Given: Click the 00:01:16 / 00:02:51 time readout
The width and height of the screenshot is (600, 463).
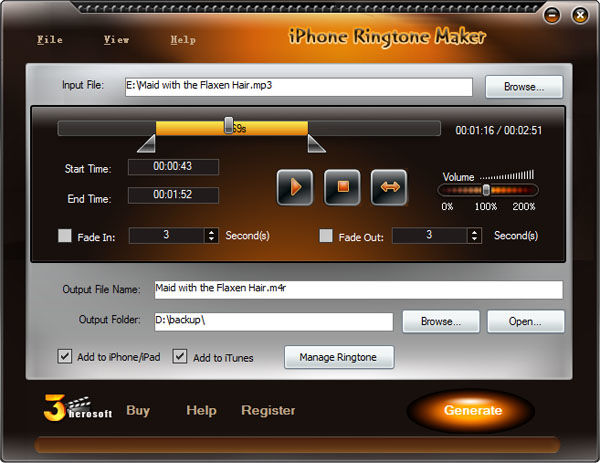Looking at the screenshot, I should 499,130.
